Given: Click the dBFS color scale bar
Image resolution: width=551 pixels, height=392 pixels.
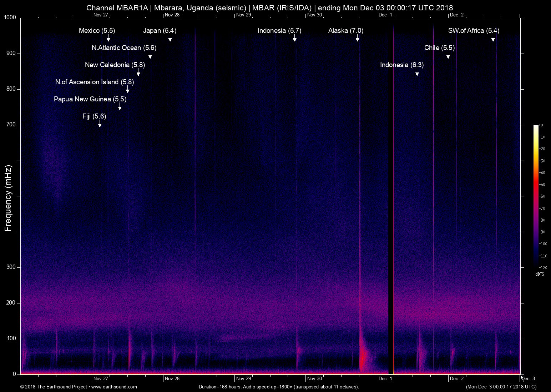Looking at the screenshot, I should tap(536, 196).
